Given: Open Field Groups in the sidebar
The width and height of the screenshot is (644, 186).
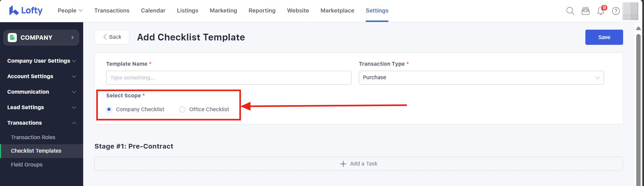Looking at the screenshot, I should 27,164.
